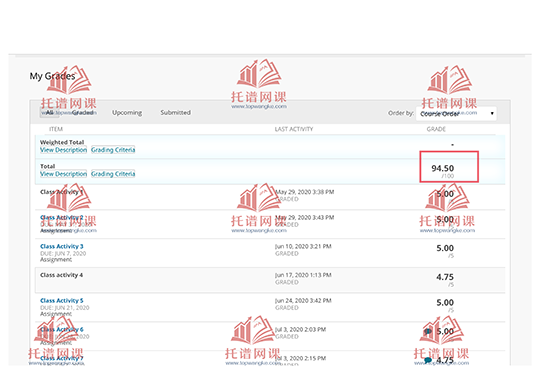Open comment bubble icon beside the 4.75 grade of Class Activity 7
The image size is (540, 374).
428,360
